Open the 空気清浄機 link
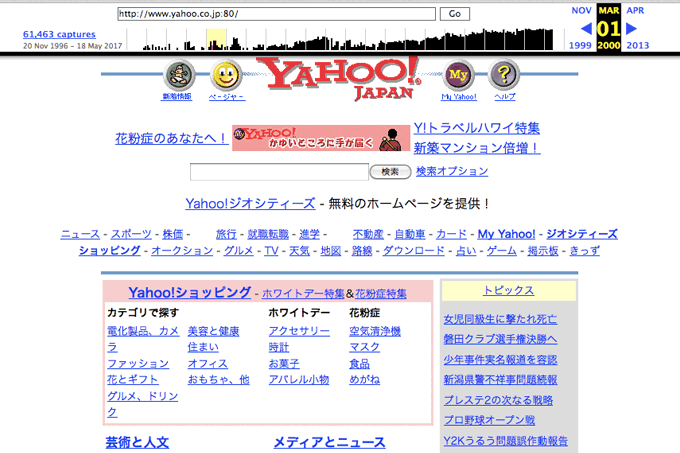Viewport: 680px width, 453px height. point(375,331)
